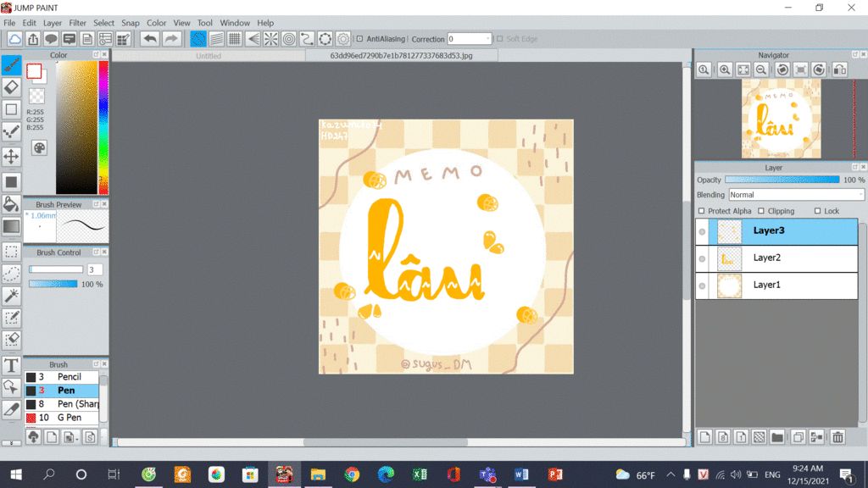Enable Protect Alpha checkbox
Viewport: 868px width, 488px height.
tap(701, 211)
